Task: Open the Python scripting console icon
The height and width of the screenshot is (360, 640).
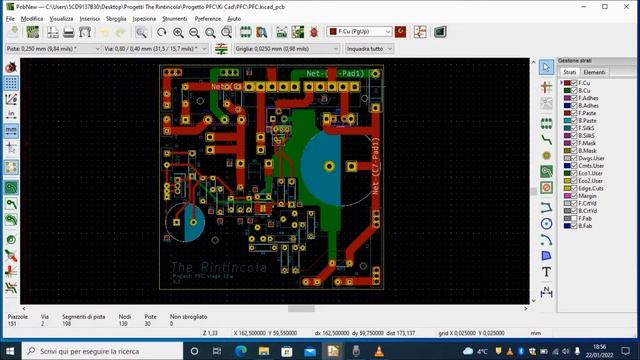Action: pyautogui.click(x=440, y=32)
